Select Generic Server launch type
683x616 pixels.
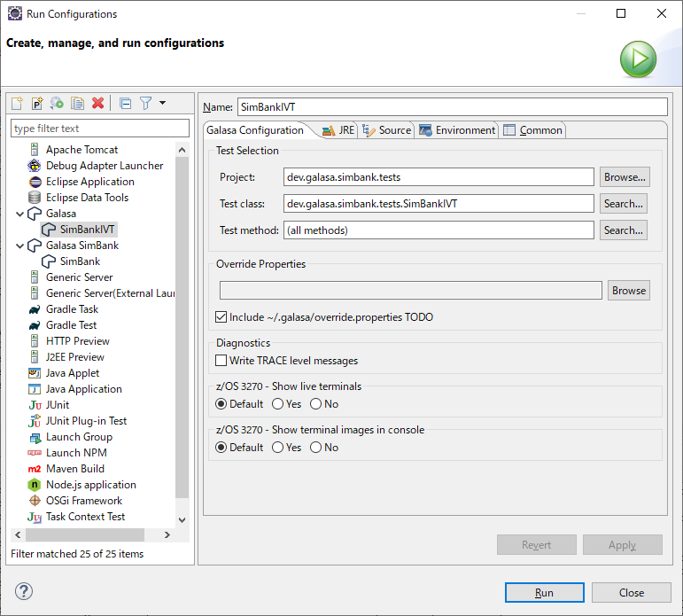point(71,277)
